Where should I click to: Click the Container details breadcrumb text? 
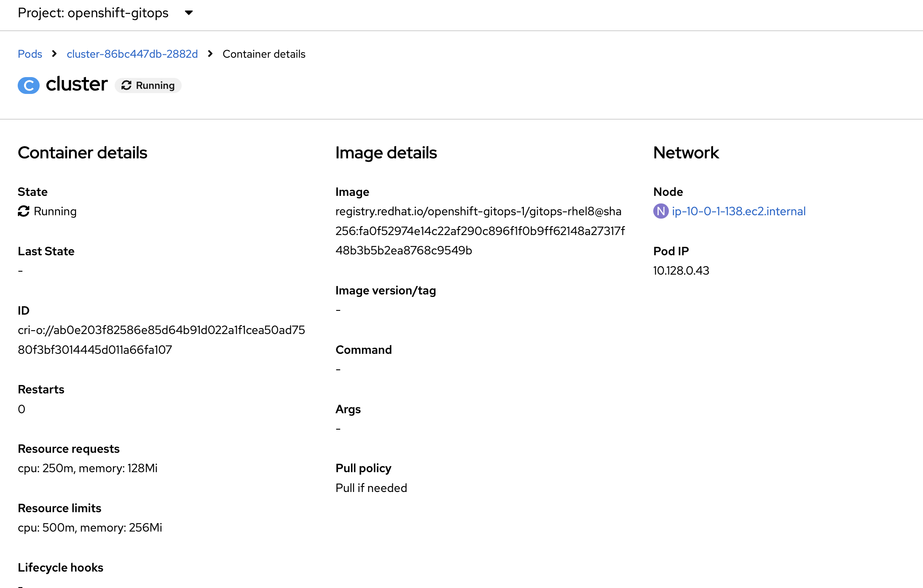(264, 54)
